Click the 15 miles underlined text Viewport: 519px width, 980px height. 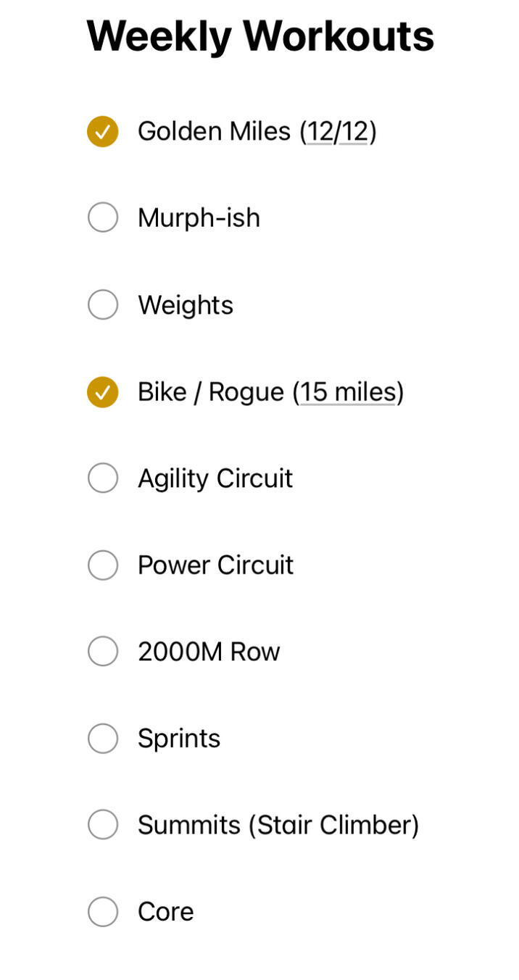348,391
